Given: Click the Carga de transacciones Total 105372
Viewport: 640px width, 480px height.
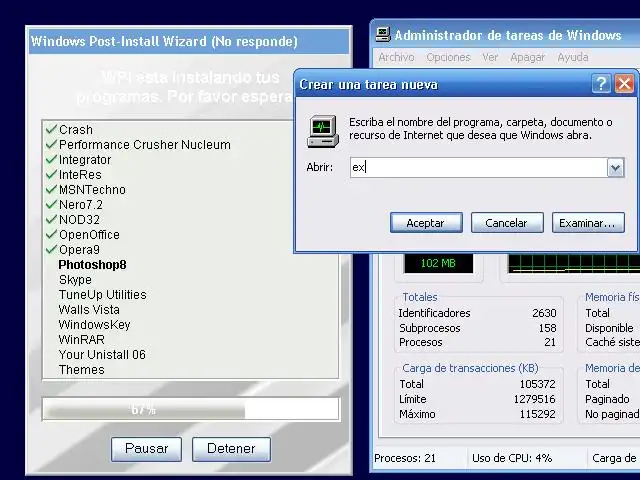Looking at the screenshot, I should pos(537,384).
